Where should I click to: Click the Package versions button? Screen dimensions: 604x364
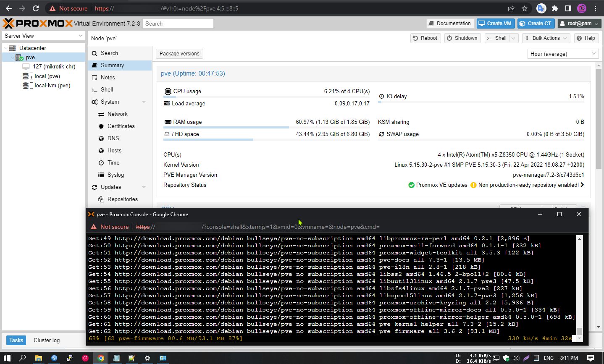[179, 54]
